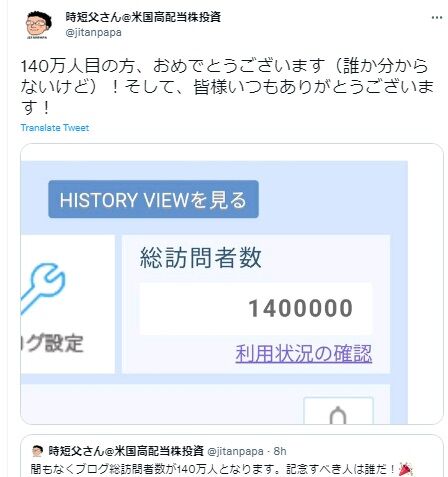448x477 pixels.
Task: Click the quoted tweet author name
Action: coord(126,451)
